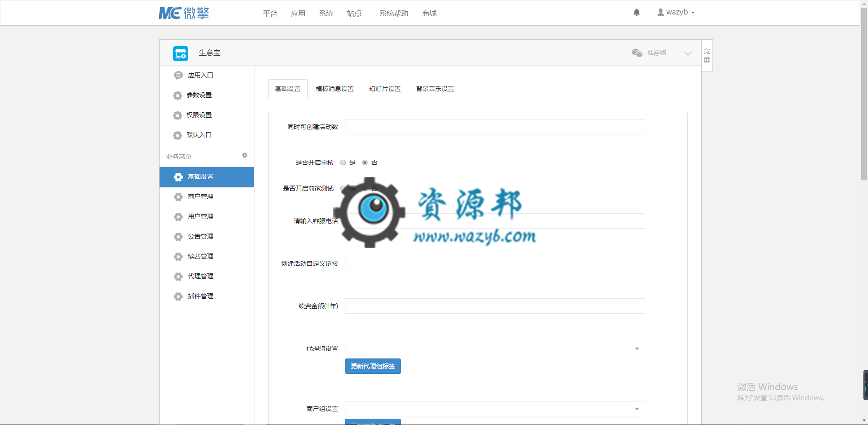The image size is (868, 425).
Task: Click the gear icon for 权限设置
Action: [x=178, y=115]
